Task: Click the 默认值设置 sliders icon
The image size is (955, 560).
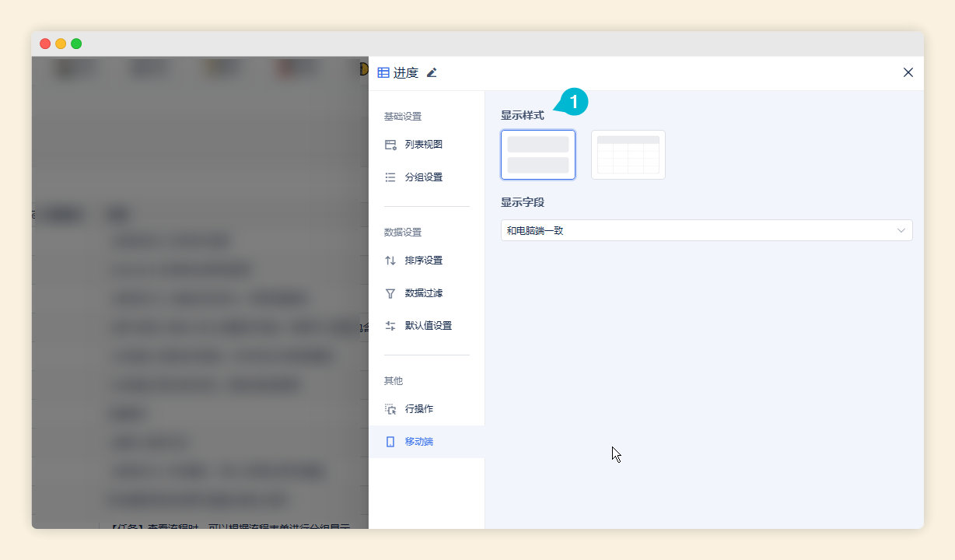Action: pyautogui.click(x=390, y=325)
